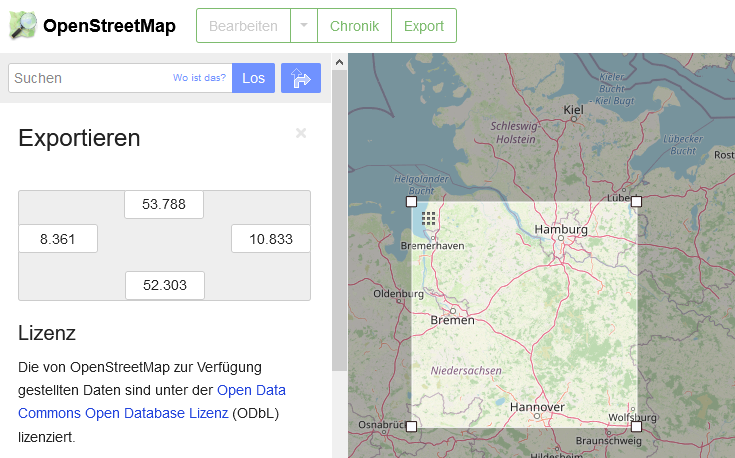Click the Bremen label on the map
This screenshot has height=458, width=735.
452,320
